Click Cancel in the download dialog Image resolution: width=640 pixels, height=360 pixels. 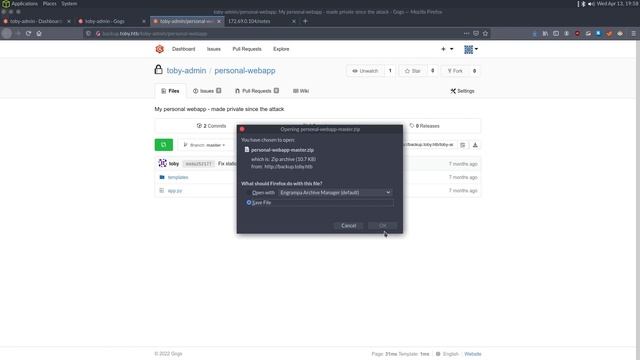[x=348, y=225]
